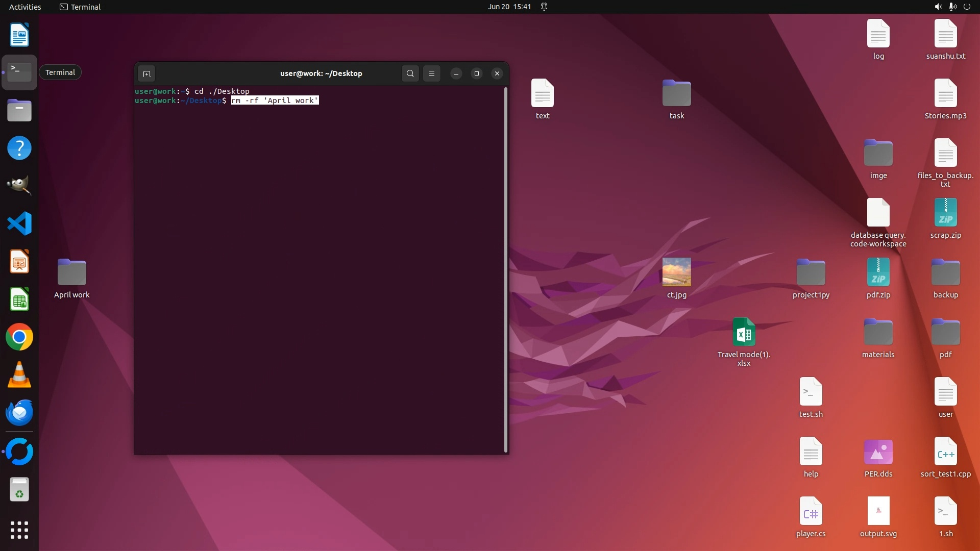Show all applications grid
The width and height of the screenshot is (980, 551).
point(19,530)
